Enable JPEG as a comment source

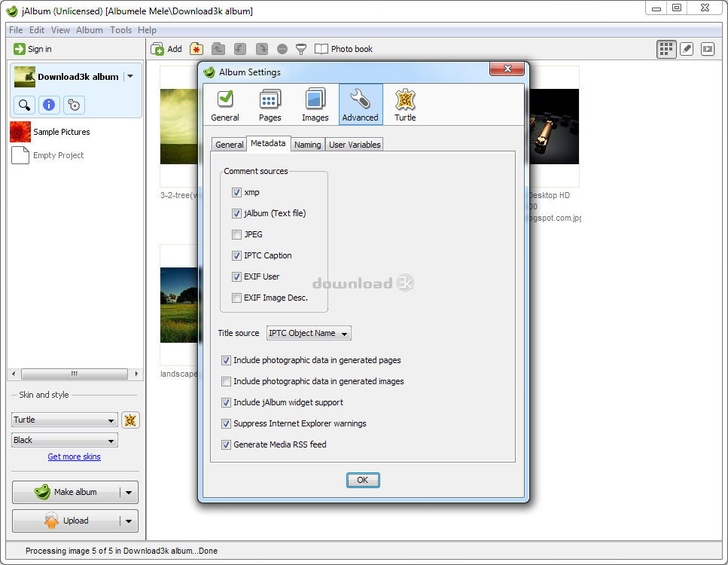(236, 234)
